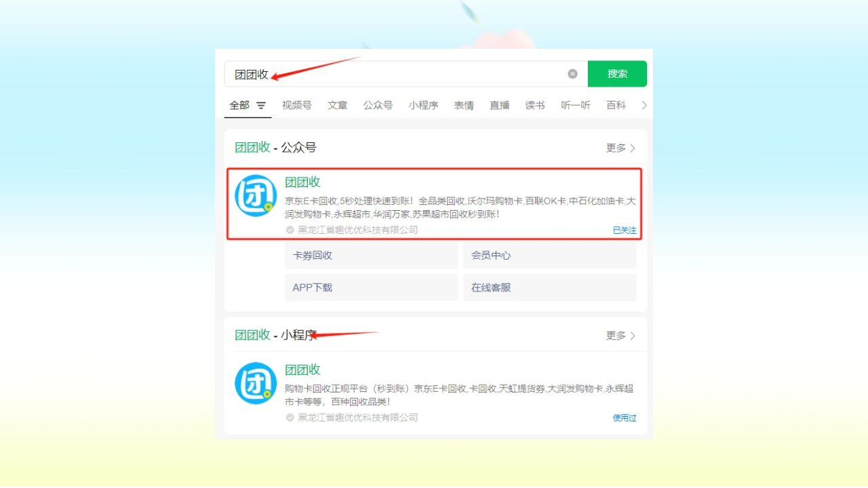This screenshot has height=488, width=868.
Task: Click into the search field containing 团团收
Action: [406, 74]
